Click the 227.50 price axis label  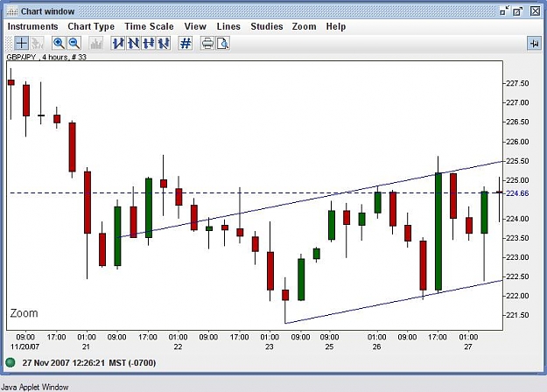517,83
